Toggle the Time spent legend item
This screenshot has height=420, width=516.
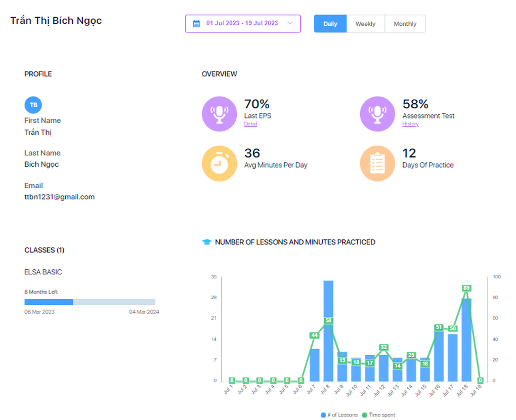click(378, 415)
